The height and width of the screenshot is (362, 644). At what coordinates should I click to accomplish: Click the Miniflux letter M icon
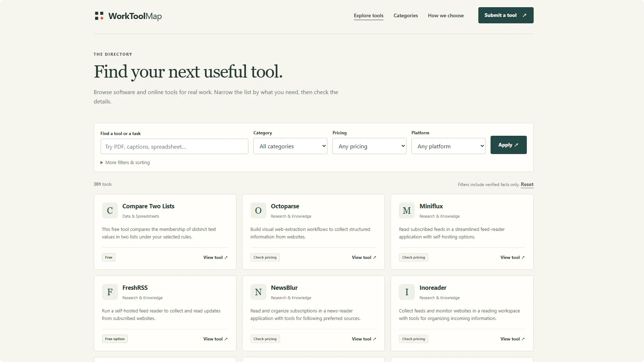(x=407, y=210)
